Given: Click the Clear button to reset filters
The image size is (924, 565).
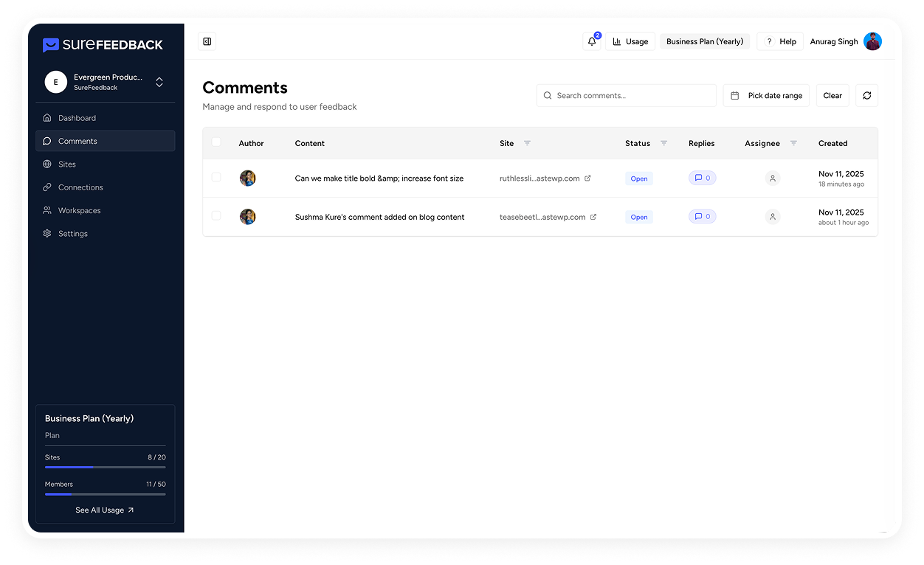Looking at the screenshot, I should [832, 95].
